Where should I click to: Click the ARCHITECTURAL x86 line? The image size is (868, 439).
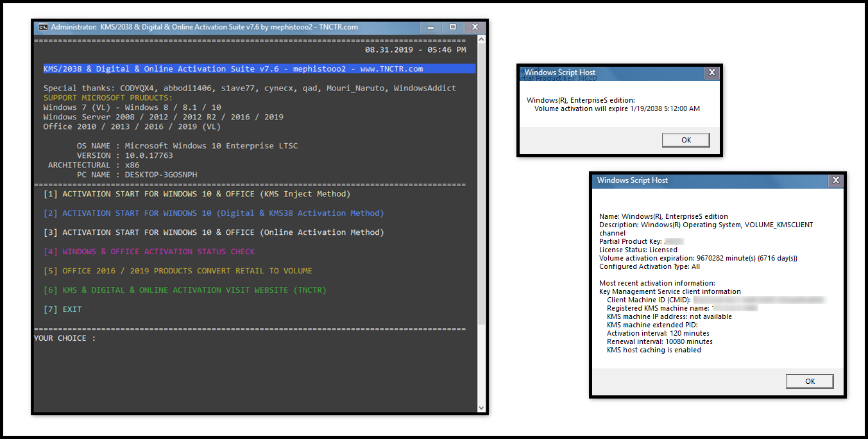pos(94,165)
